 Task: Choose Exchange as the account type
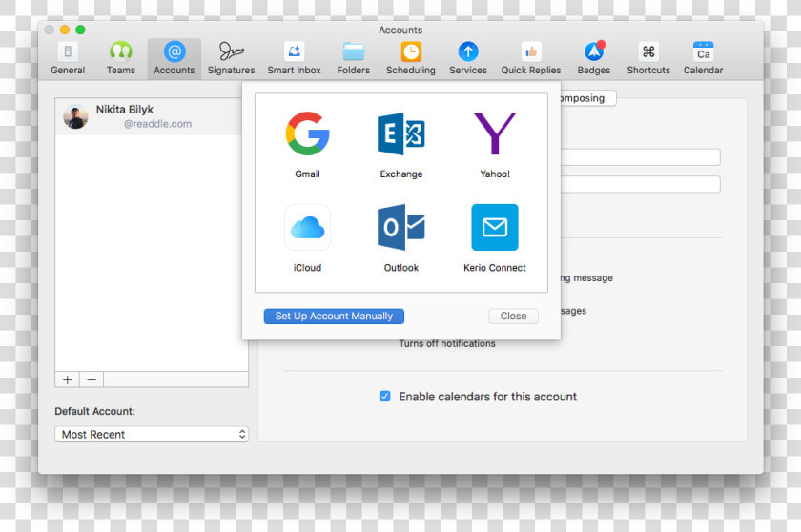(x=401, y=145)
